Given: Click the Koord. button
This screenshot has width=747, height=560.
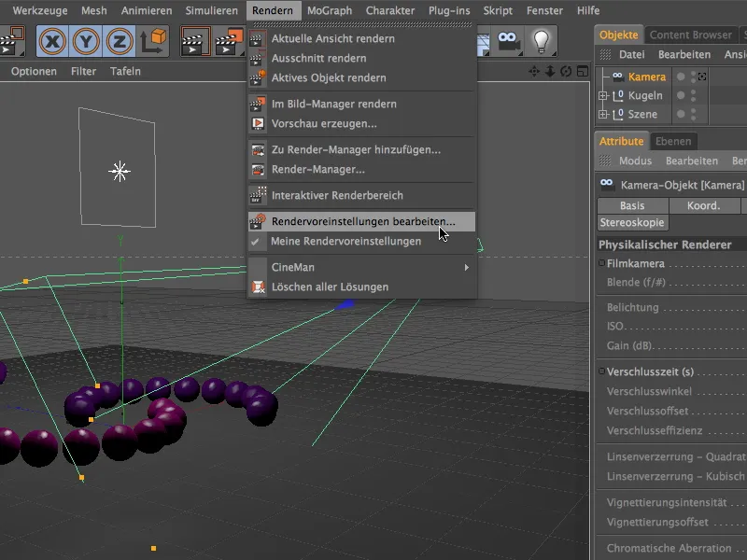Looking at the screenshot, I should [704, 205].
